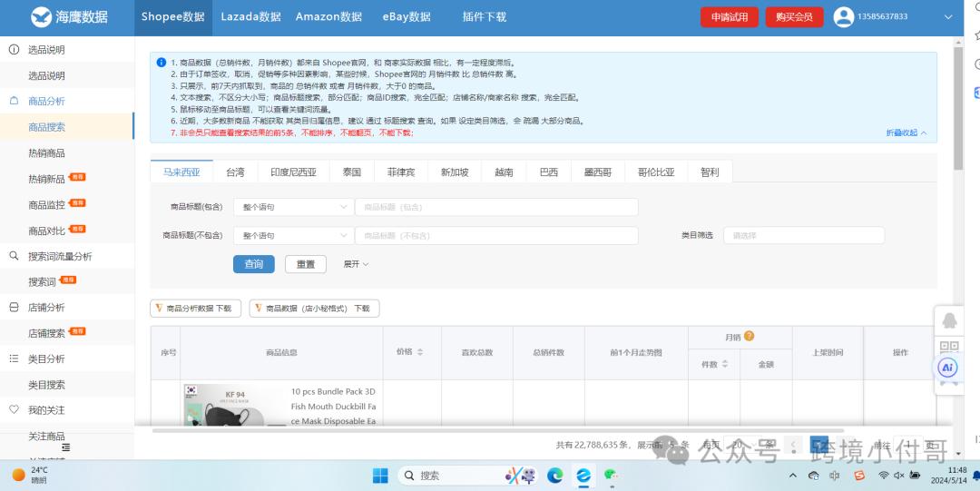Open the 类目筛选 请选择 dropdown

pyautogui.click(x=804, y=236)
